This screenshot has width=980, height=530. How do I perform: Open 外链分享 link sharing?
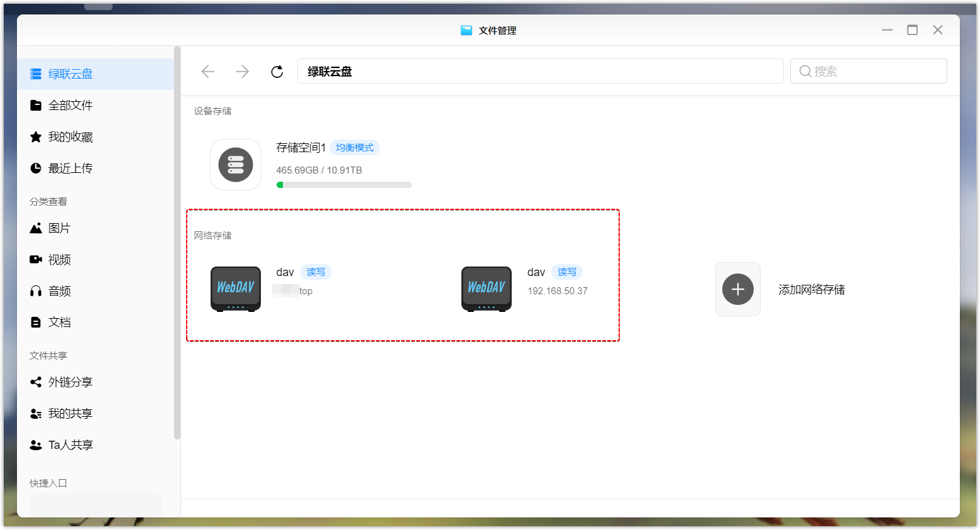[96, 382]
